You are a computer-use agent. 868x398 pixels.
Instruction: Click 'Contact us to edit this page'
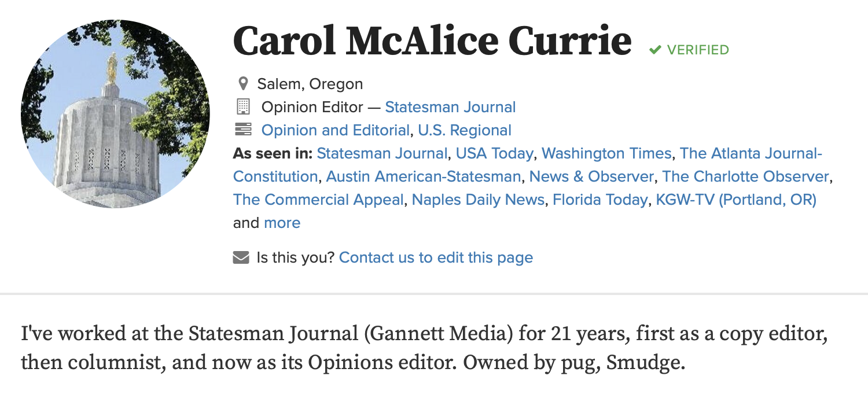pyautogui.click(x=436, y=257)
